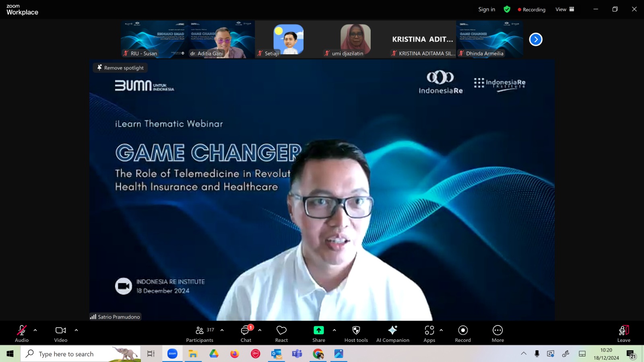Viewport: 644px width, 362px height.
Task: Open the Chat panel
Action: click(x=246, y=334)
